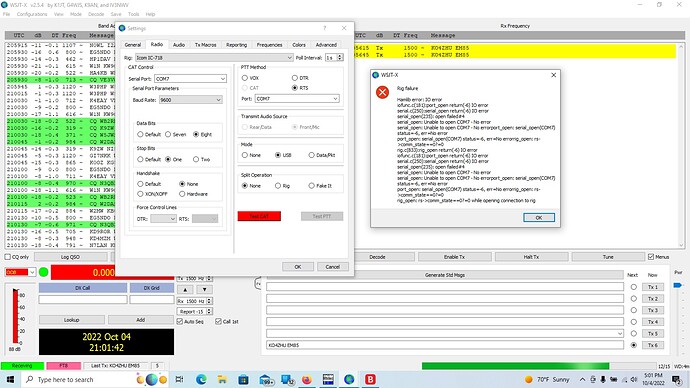Switch to the Reporting tab
Viewport: 690px width, 388px height.
click(x=236, y=45)
